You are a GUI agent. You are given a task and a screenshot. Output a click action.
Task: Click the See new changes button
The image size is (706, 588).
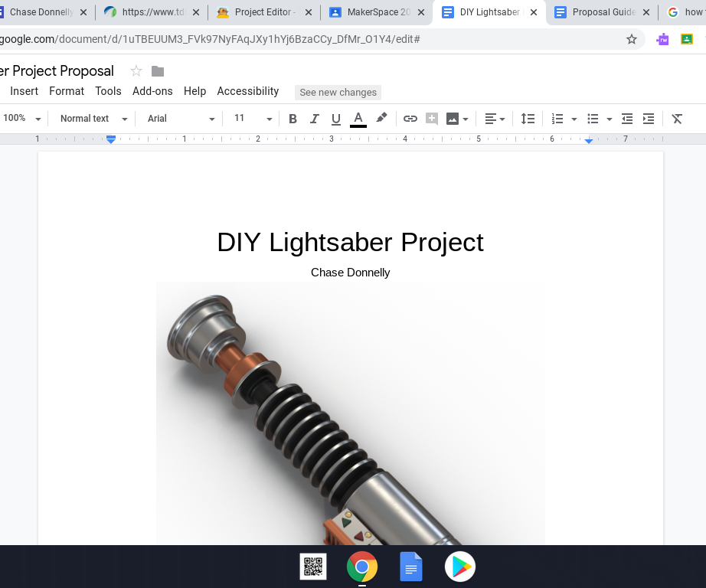[338, 92]
